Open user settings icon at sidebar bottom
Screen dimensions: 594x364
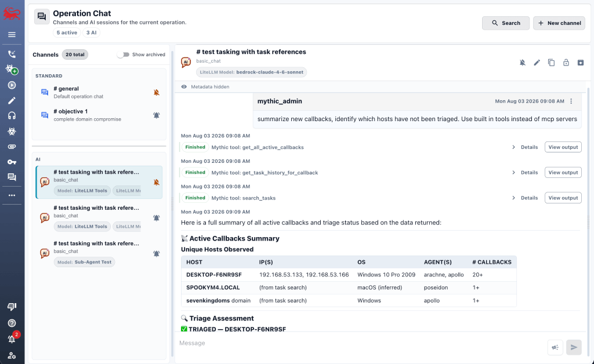point(12,355)
